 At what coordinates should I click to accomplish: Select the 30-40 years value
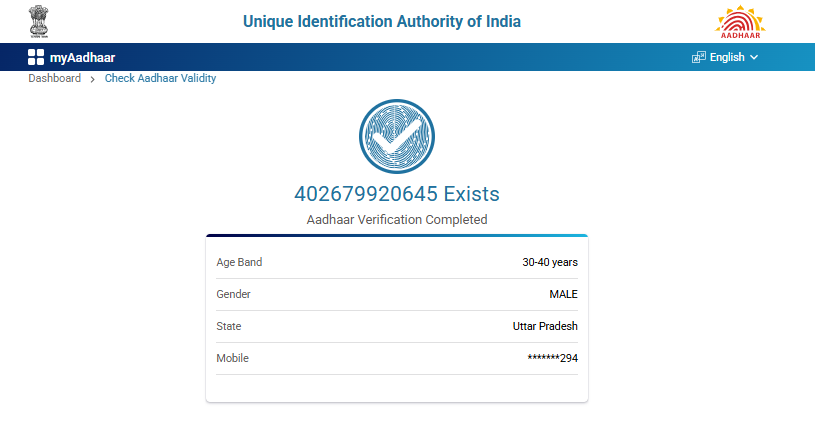tap(550, 262)
